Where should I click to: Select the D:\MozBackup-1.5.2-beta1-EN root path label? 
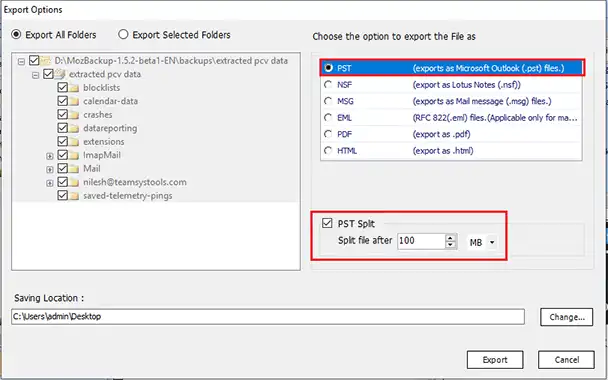click(x=171, y=60)
